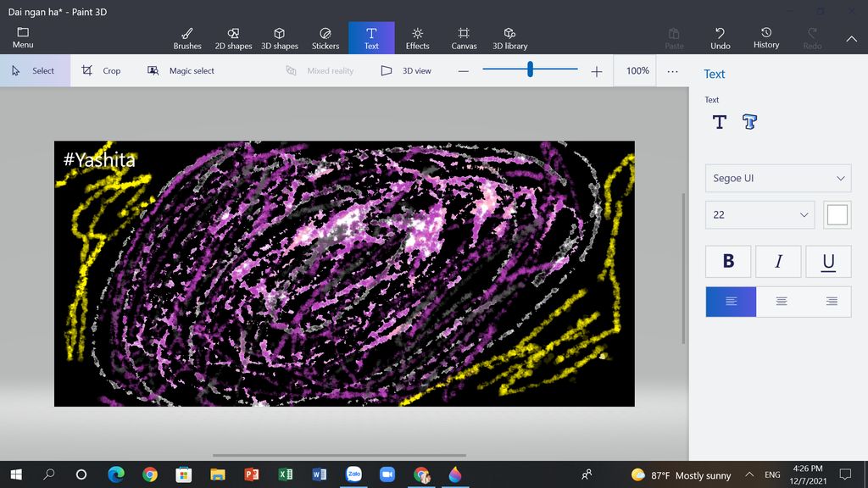Undo the last action
868x488 pixels.
tap(721, 39)
